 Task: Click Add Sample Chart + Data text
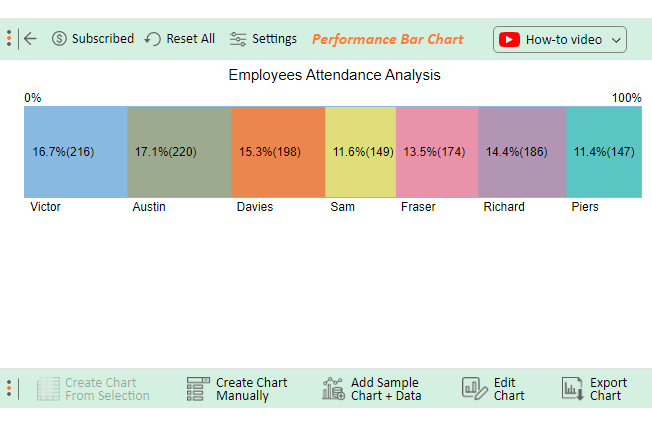coord(386,389)
